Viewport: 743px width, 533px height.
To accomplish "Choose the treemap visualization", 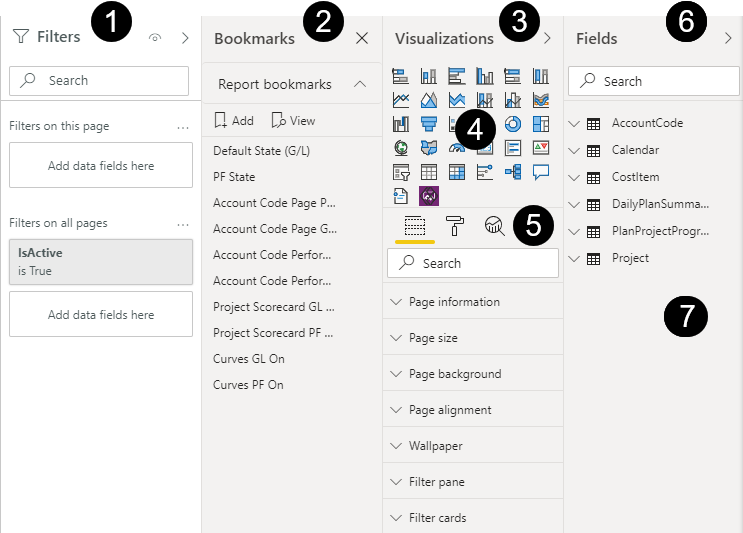I will tap(541, 124).
